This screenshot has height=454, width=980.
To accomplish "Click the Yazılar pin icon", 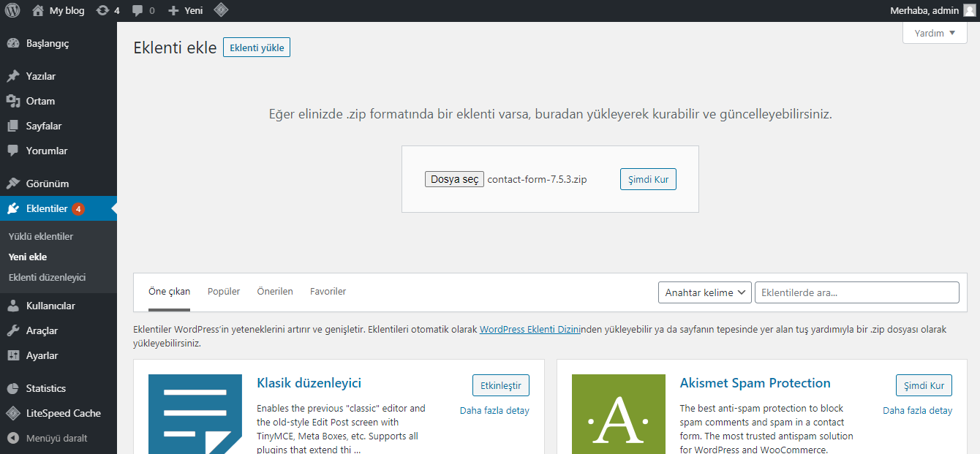I will pyautogui.click(x=13, y=76).
